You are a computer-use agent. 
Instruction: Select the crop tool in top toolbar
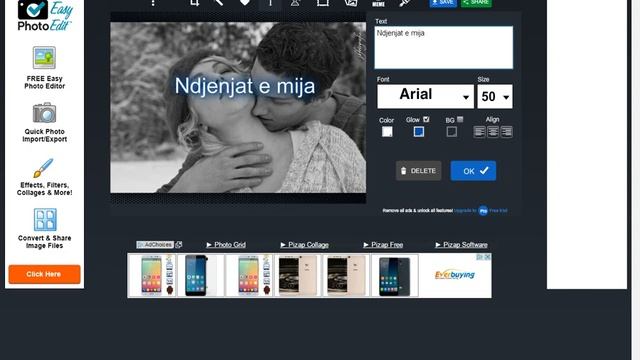(x=195, y=3)
